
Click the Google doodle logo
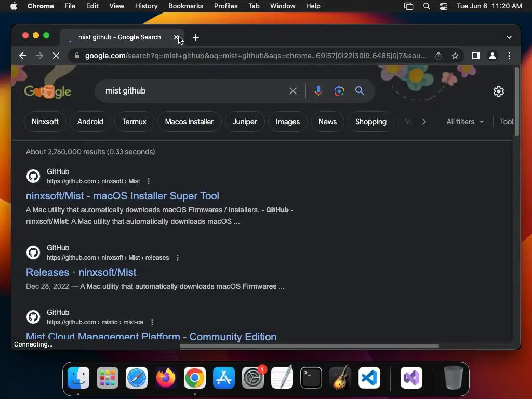click(48, 91)
